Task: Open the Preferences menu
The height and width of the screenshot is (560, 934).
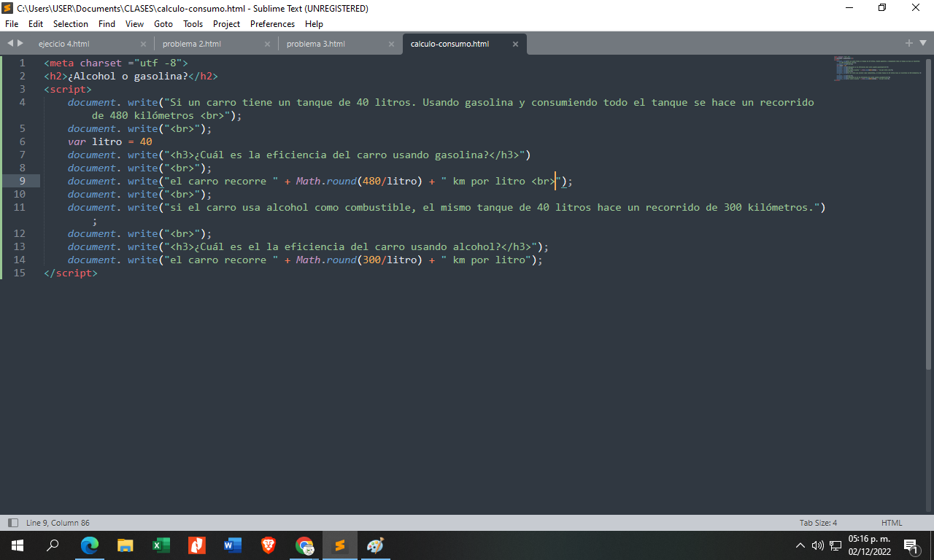Action: tap(272, 24)
